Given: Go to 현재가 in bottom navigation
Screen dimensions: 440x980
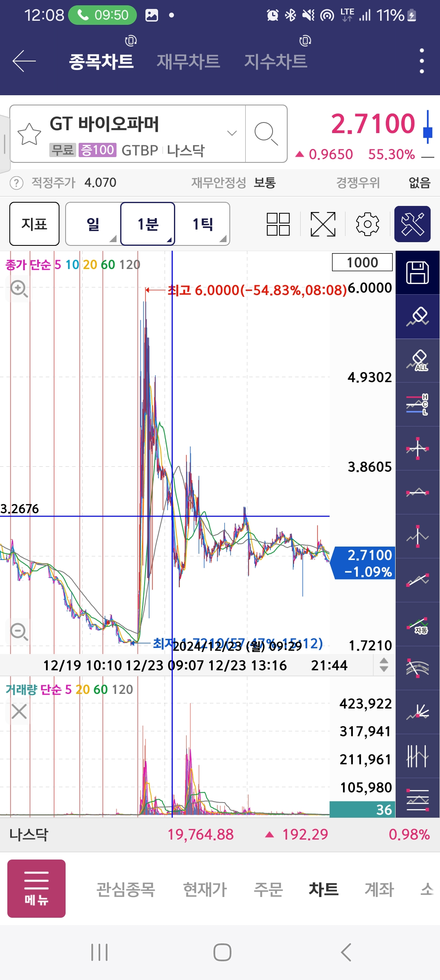Looking at the screenshot, I should coord(205,889).
